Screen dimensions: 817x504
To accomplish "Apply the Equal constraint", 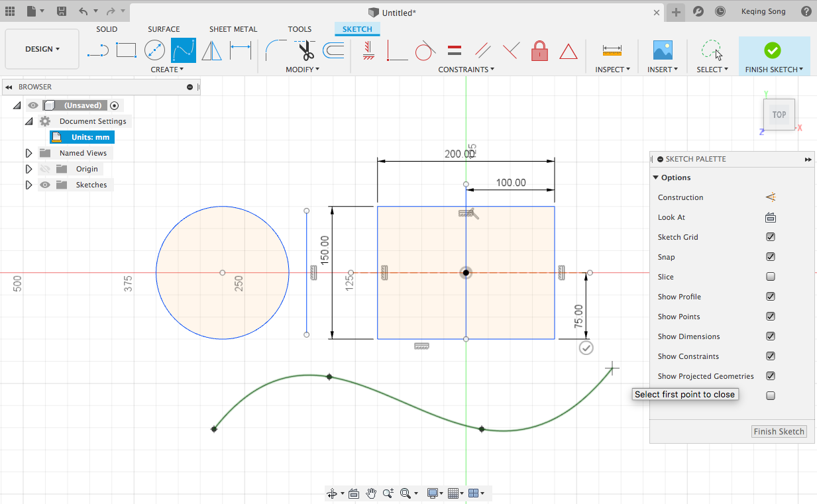I will [x=455, y=50].
